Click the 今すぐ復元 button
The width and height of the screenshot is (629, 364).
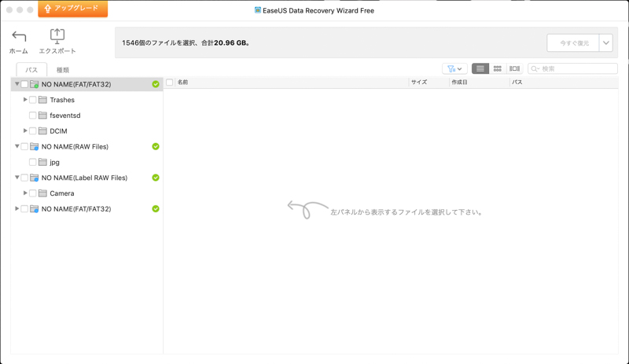(573, 43)
